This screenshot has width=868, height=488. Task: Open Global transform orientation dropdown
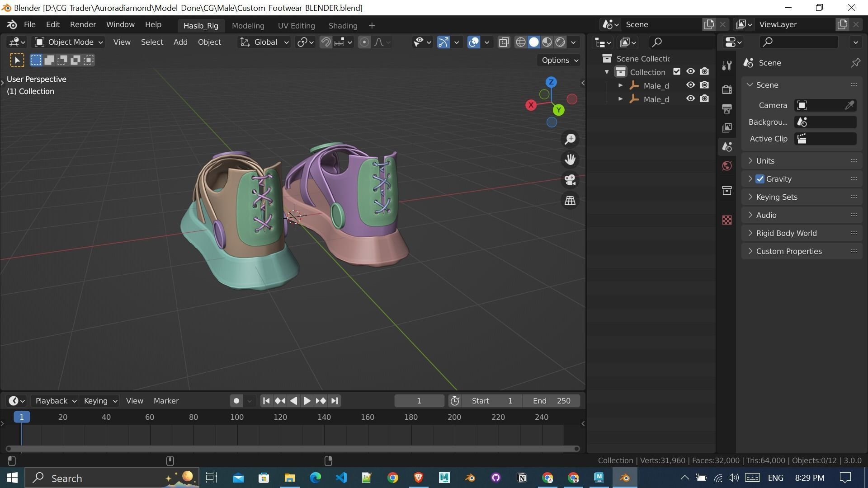(x=264, y=42)
